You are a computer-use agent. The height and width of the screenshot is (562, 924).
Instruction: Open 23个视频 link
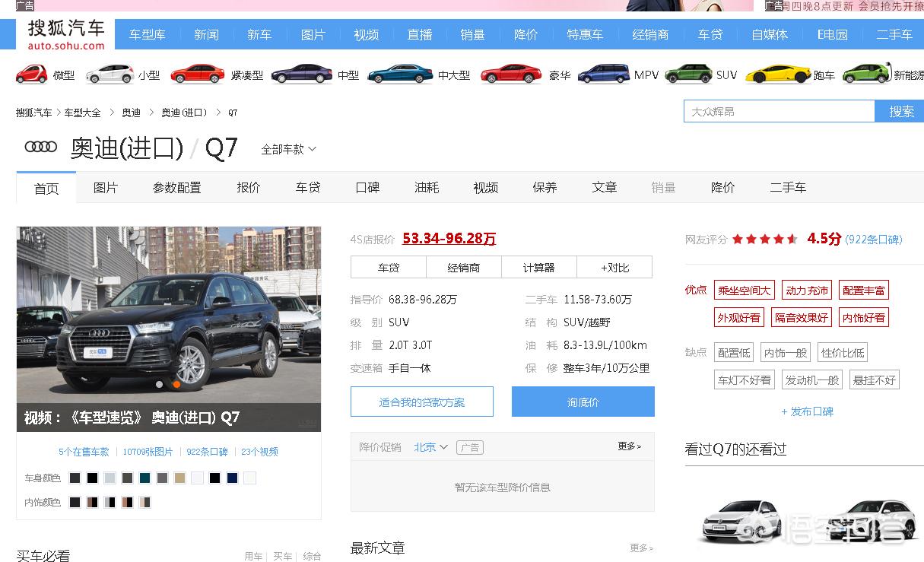click(259, 452)
